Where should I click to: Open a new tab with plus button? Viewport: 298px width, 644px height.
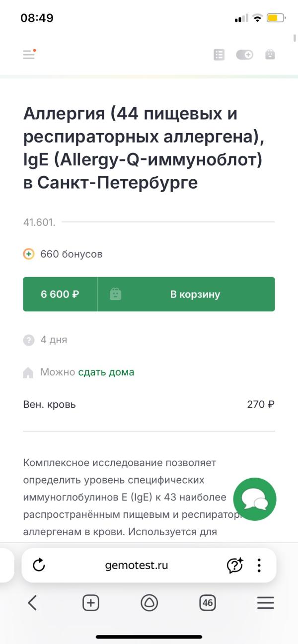pyautogui.click(x=90, y=603)
